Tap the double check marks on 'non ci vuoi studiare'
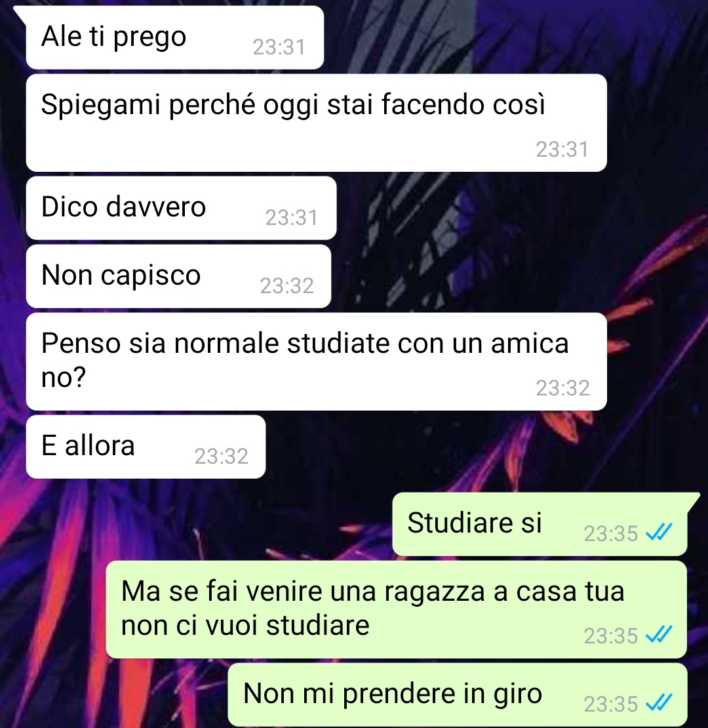The image size is (708, 728). point(659,634)
